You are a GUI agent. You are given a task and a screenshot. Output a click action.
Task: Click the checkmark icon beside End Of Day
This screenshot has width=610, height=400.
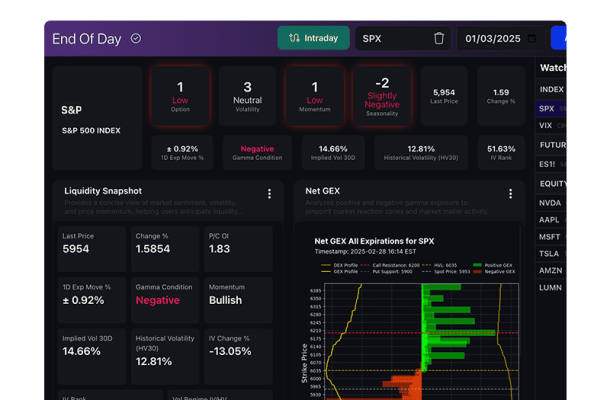pos(136,39)
